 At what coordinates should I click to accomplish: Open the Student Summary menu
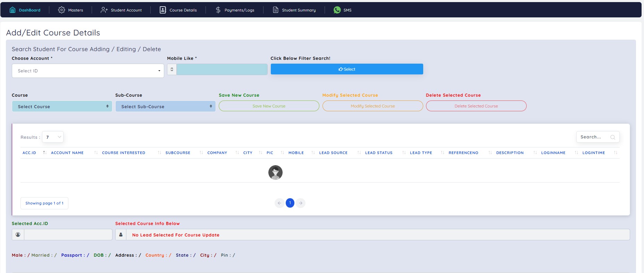pyautogui.click(x=294, y=10)
